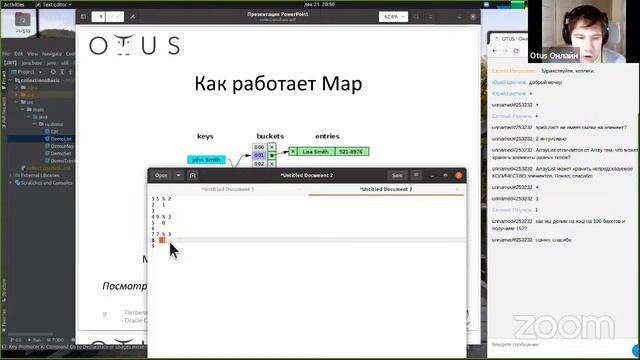Click the locate file target icon in Project panel
640x360 pixels.
[x=53, y=72]
